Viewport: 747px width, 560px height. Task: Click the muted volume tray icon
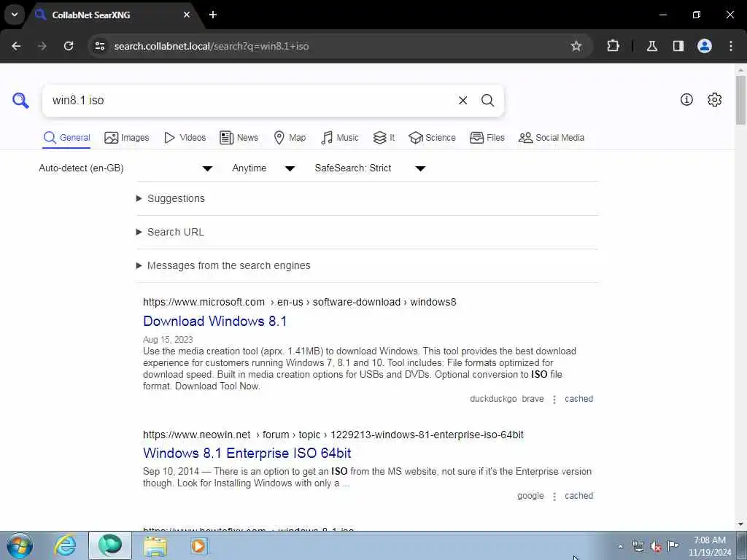pos(656,547)
